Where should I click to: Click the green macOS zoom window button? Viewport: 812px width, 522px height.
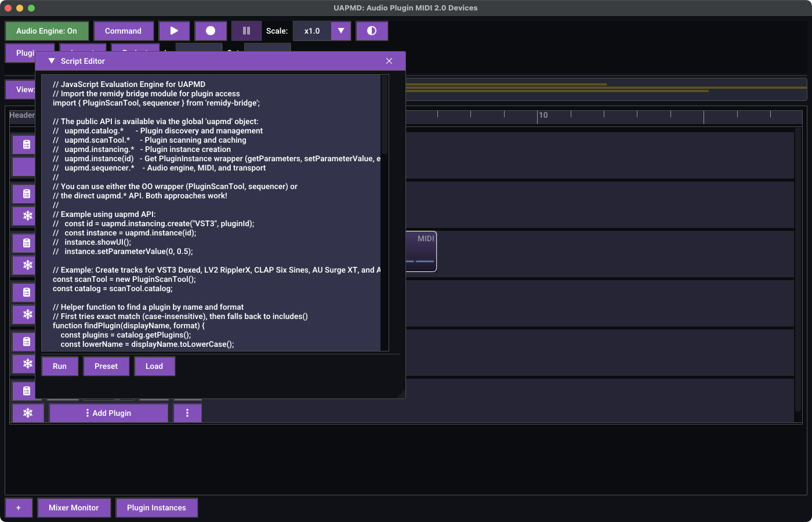tap(31, 8)
